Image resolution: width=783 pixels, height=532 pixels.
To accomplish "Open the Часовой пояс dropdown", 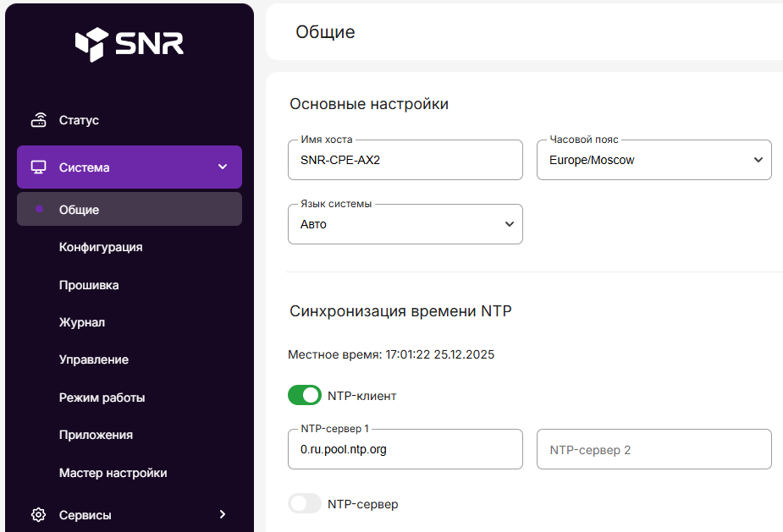I will tap(653, 160).
